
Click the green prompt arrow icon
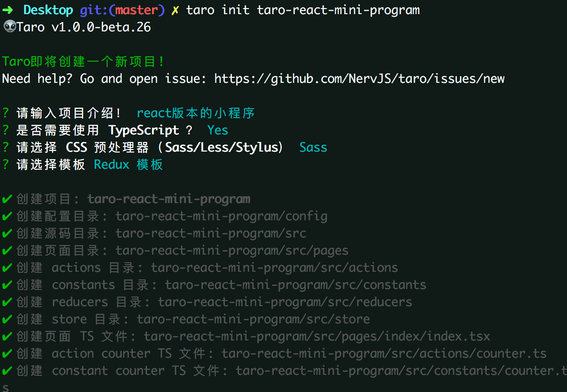(x=8, y=10)
